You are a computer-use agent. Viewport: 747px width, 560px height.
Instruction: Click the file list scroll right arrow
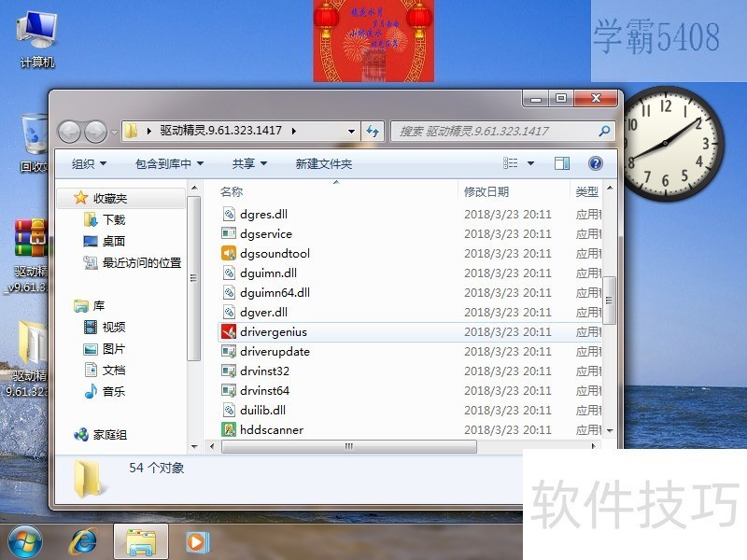(593, 446)
